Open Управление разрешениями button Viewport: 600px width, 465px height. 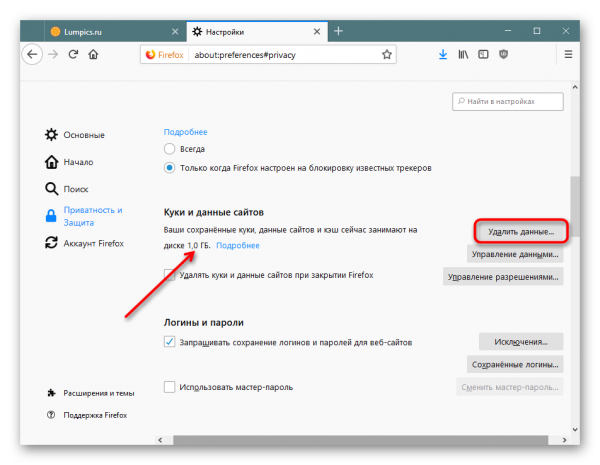[x=503, y=276]
